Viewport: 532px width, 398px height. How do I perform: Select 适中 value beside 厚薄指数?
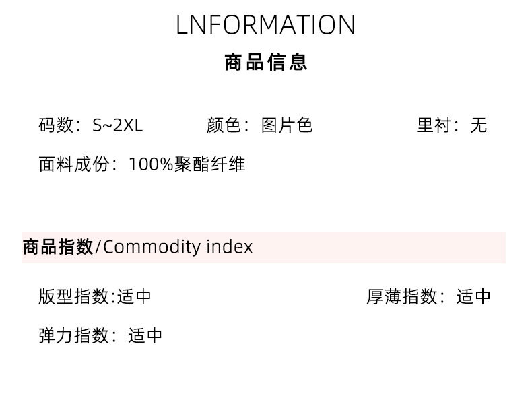click(x=473, y=296)
